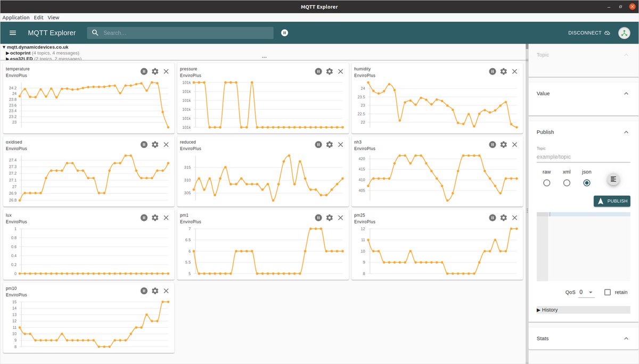Pause the pressure chart
The image size is (639, 364).
coord(318,71)
